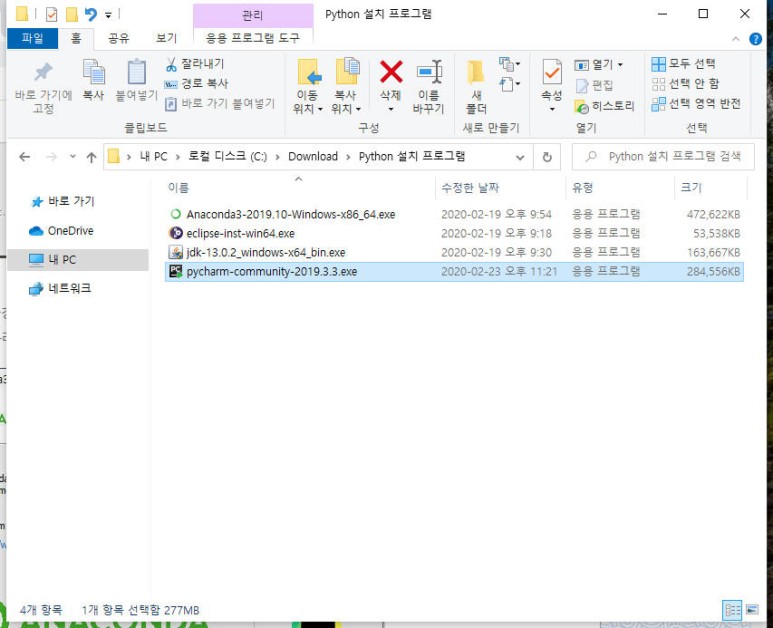The width and height of the screenshot is (773, 628).
Task: Select jdk-13.0.2_windows-x64_bin.exe file
Action: [x=454, y=252]
